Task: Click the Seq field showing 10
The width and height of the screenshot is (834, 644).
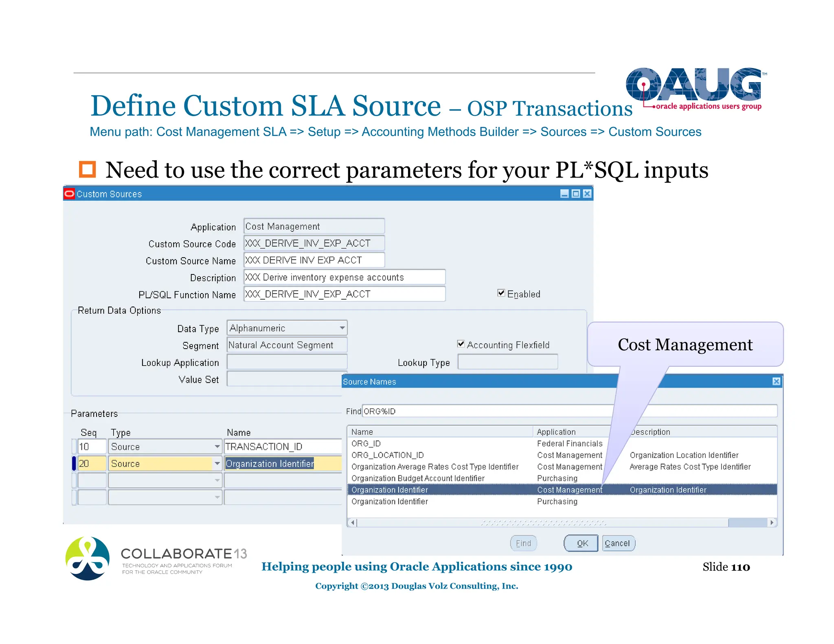Action: click(92, 447)
